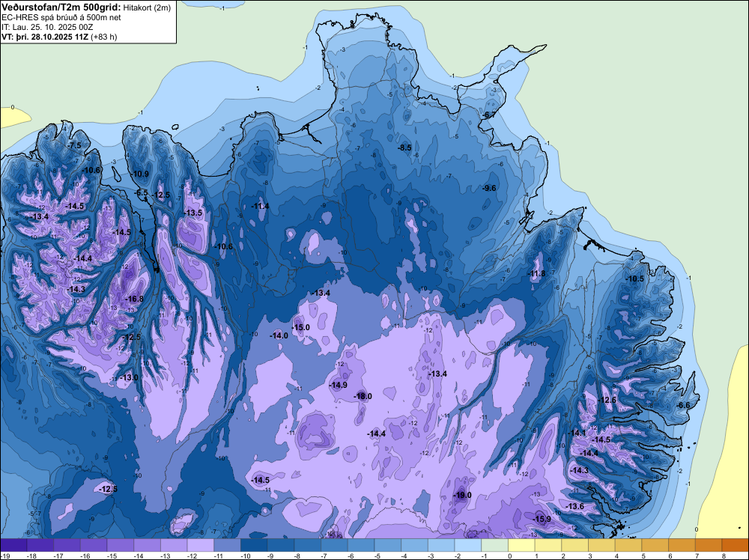Click legend swatch between -15 and -14
The image size is (749, 560).
pos(121,545)
